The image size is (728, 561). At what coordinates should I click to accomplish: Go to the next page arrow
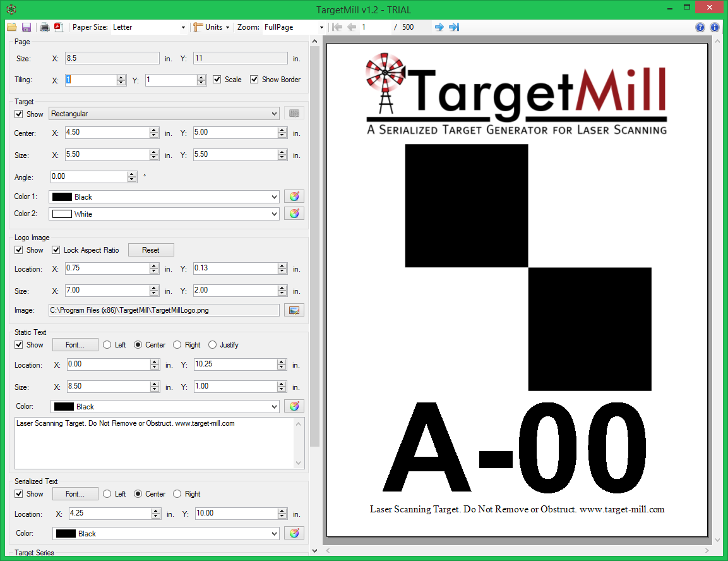439,27
